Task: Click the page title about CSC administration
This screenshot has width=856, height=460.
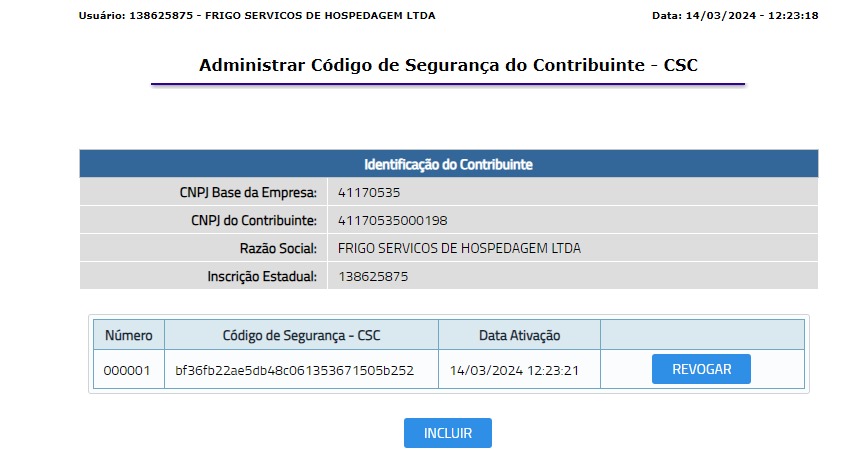Action: tap(448, 66)
